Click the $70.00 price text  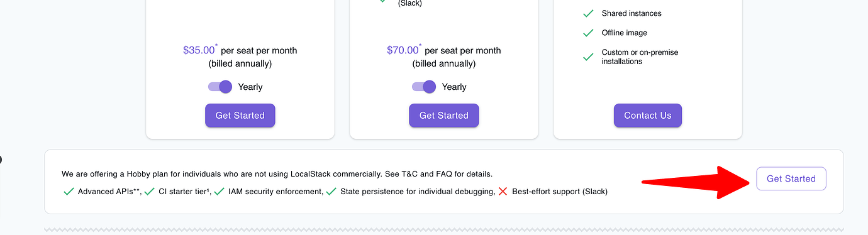tap(403, 50)
